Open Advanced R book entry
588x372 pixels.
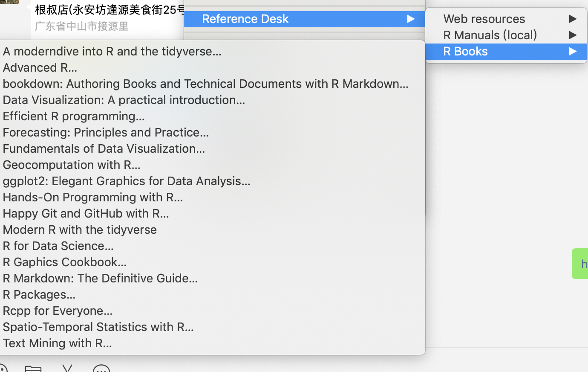click(40, 67)
